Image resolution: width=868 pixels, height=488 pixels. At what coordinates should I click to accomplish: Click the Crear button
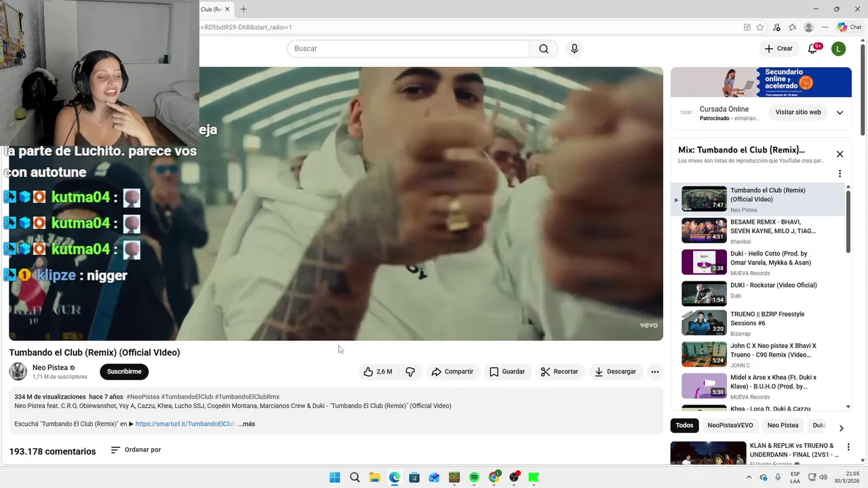pos(778,49)
